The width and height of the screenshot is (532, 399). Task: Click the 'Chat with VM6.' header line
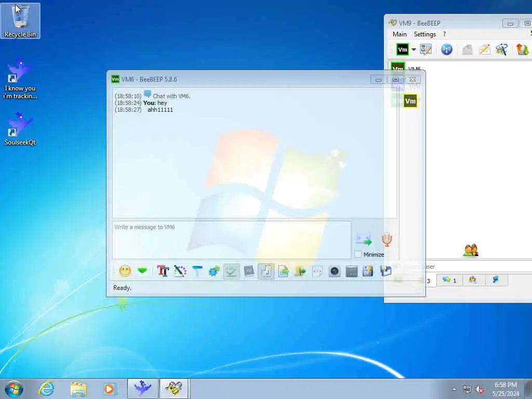(171, 96)
